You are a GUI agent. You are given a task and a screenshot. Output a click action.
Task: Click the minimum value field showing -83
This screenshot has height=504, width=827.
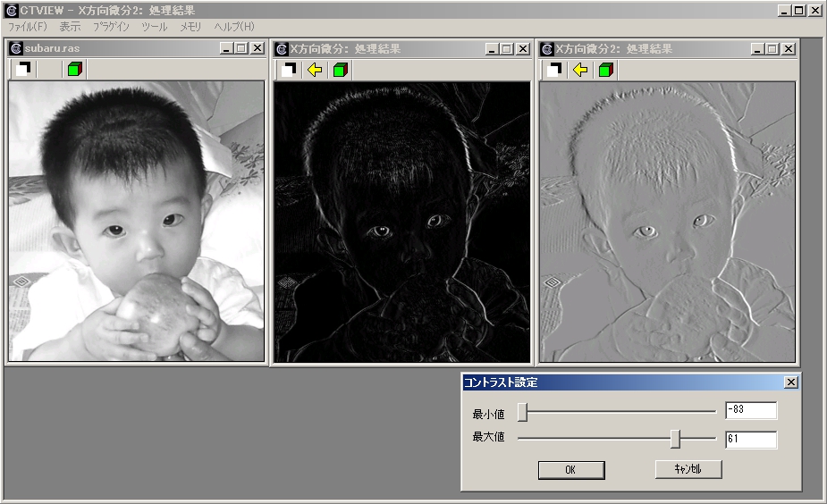(750, 411)
